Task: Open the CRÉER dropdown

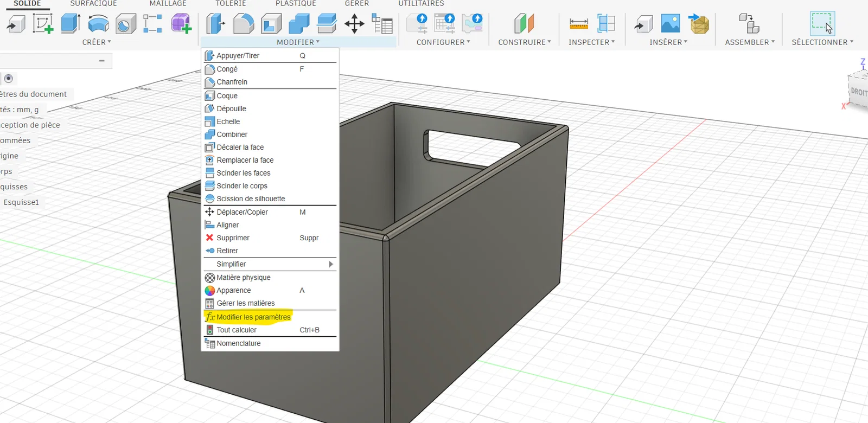Action: pyautogui.click(x=97, y=42)
